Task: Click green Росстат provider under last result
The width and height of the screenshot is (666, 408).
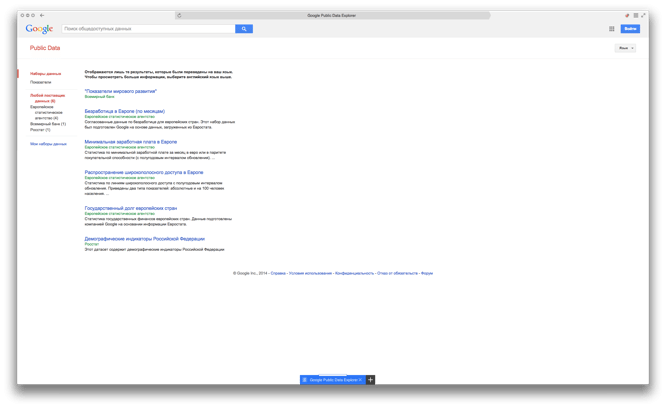Action: tap(92, 244)
